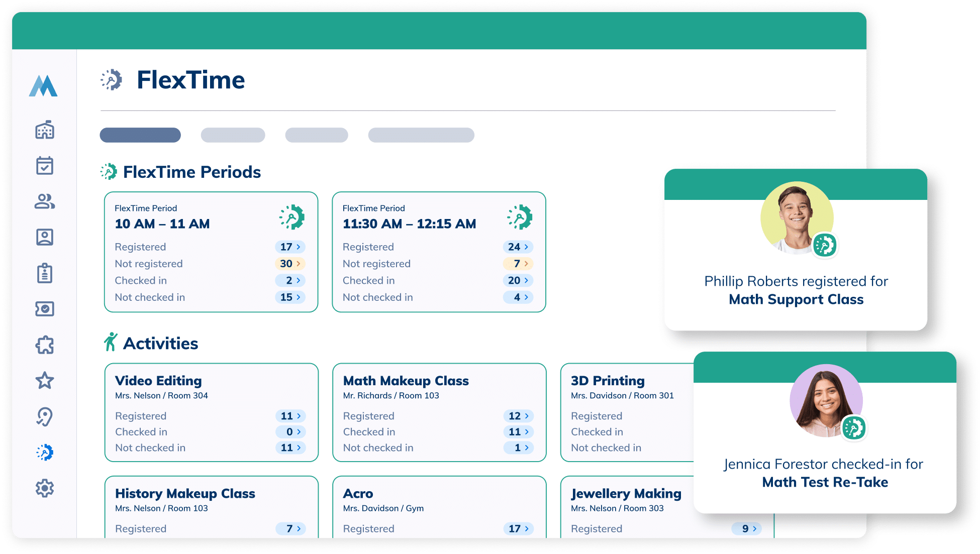Viewport: 980px width, 554px height.
Task: Click Jennica Forestor profile photo
Action: tap(826, 400)
